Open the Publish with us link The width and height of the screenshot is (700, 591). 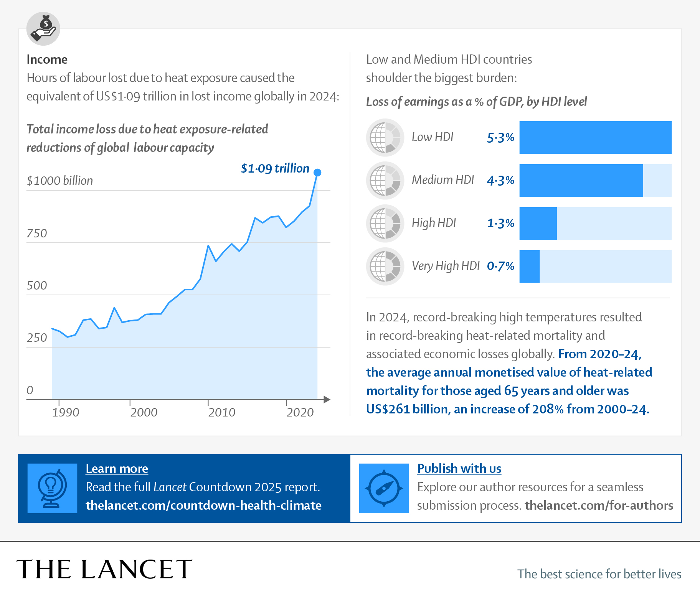[459, 469]
